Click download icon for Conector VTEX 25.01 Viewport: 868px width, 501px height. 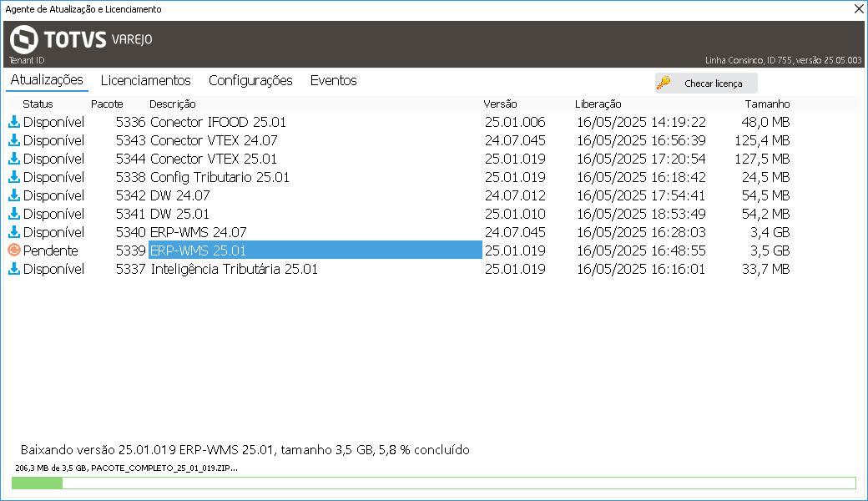14,159
